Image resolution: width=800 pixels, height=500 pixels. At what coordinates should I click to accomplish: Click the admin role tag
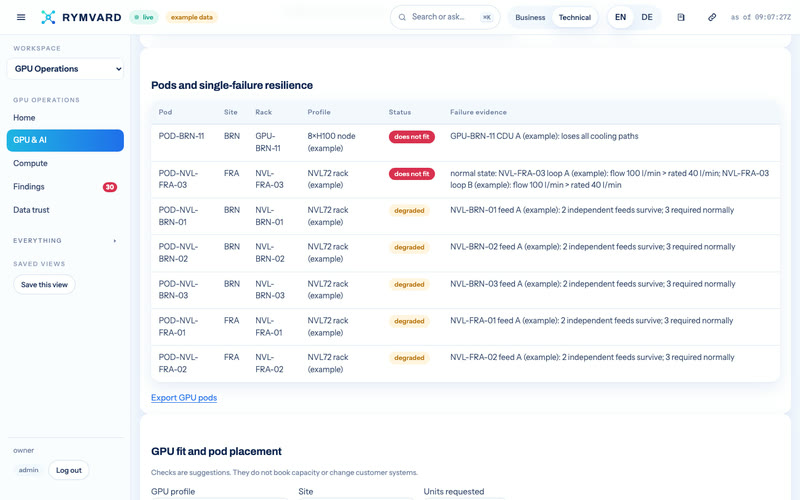coord(29,470)
